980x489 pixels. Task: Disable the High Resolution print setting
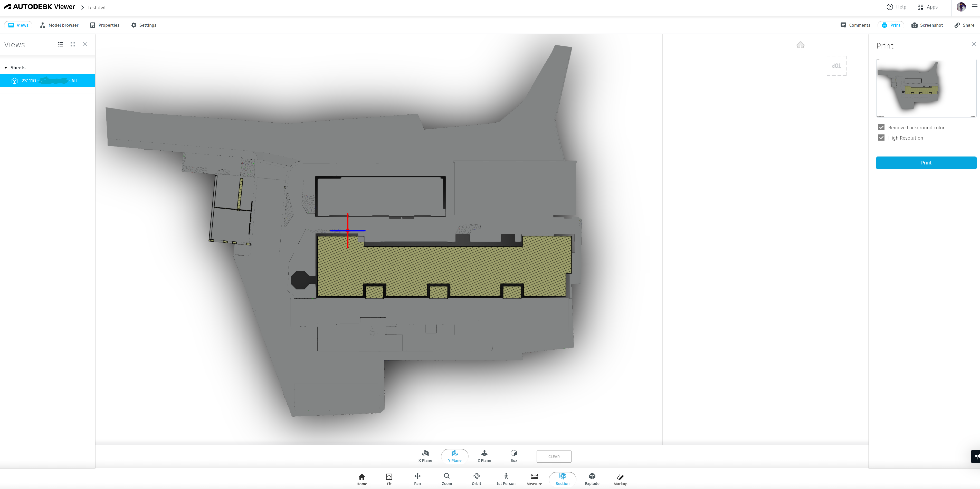click(881, 137)
